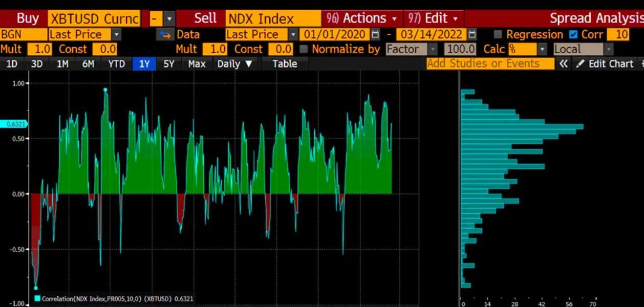Open the Calc % dropdown
Image resolution: width=644 pixels, height=307 pixels.
coord(542,50)
